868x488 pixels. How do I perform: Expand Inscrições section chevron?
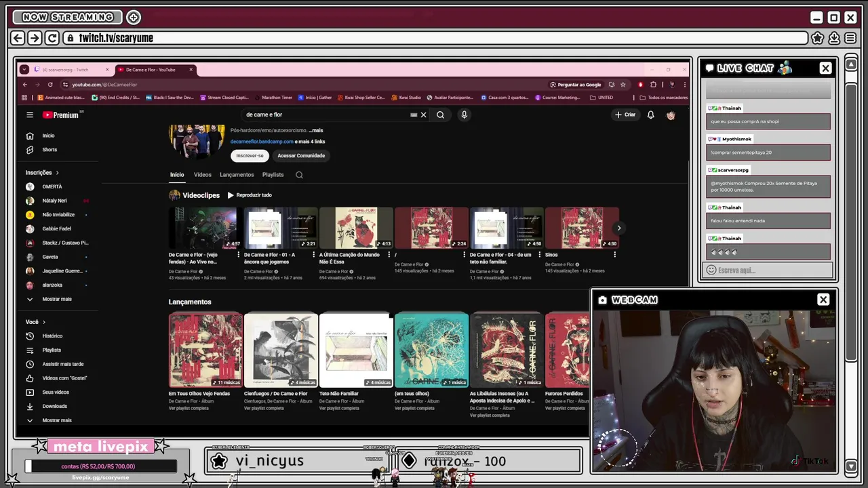click(57, 173)
